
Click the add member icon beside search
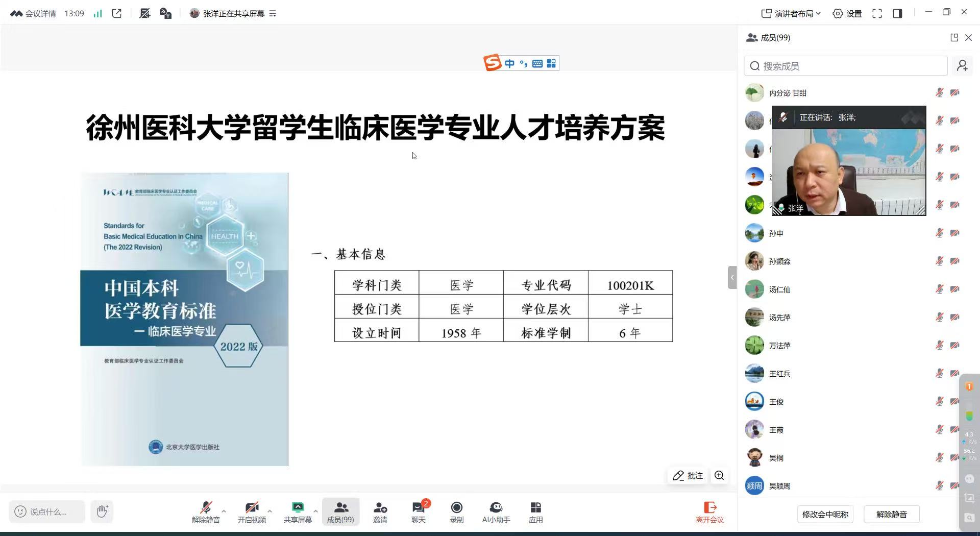pos(962,66)
